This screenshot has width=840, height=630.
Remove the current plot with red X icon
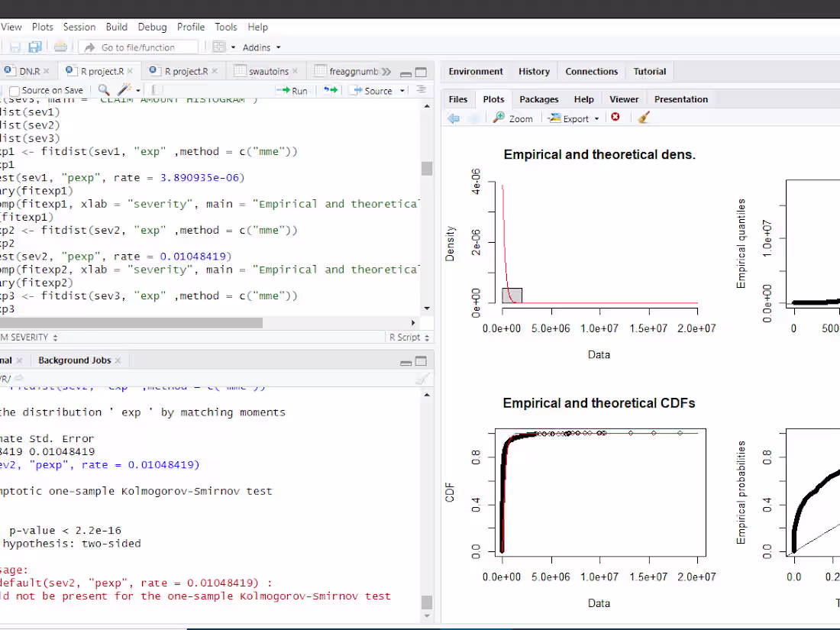click(615, 118)
